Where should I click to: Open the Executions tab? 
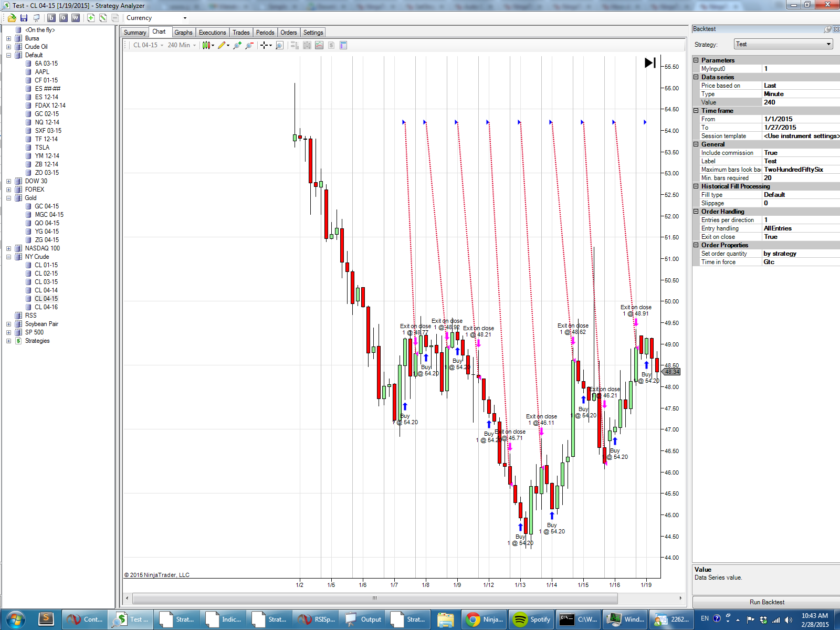tap(212, 33)
